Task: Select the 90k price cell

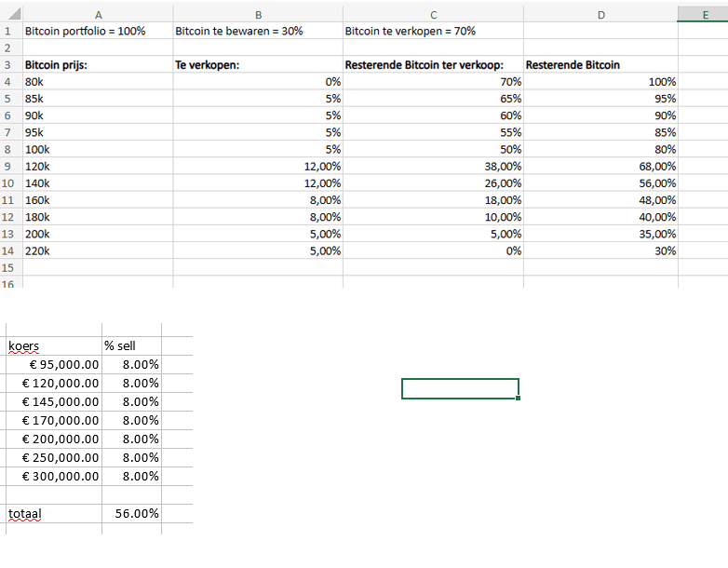Action: click(98, 115)
